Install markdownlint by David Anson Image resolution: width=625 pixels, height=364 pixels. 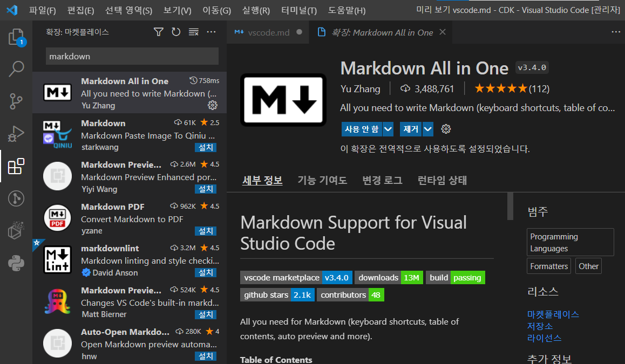[x=206, y=273]
